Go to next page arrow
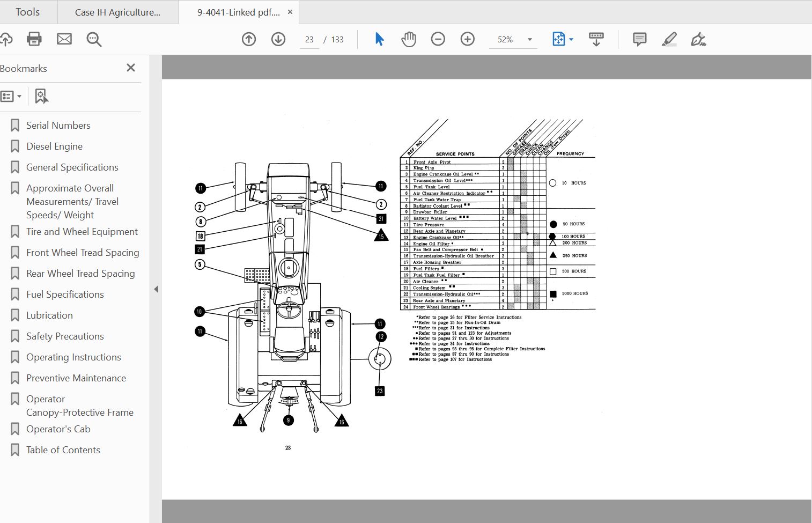812x523 pixels. [278, 39]
